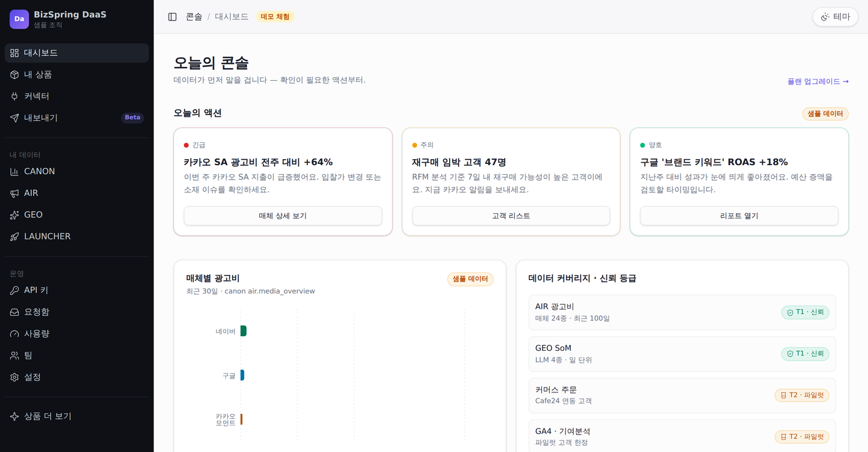Click the sidebar collapse panel icon
Image resolution: width=868 pixels, height=452 pixels.
pos(172,17)
